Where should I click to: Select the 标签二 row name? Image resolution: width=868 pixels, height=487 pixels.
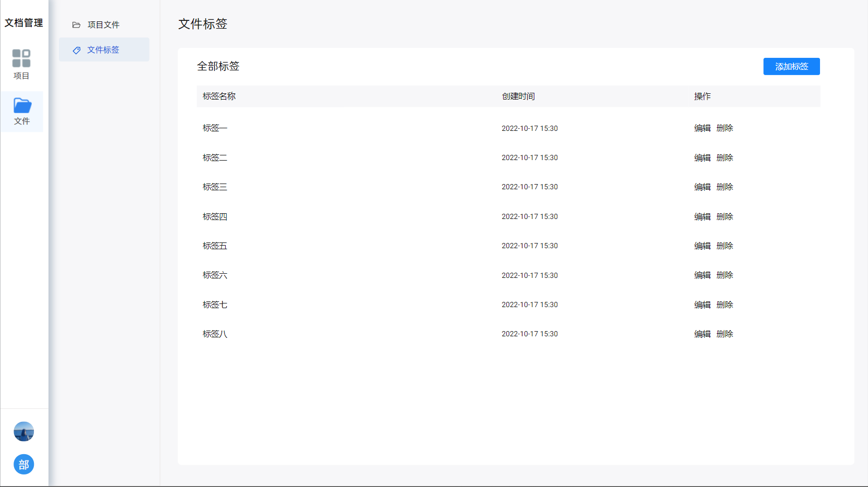(x=215, y=157)
